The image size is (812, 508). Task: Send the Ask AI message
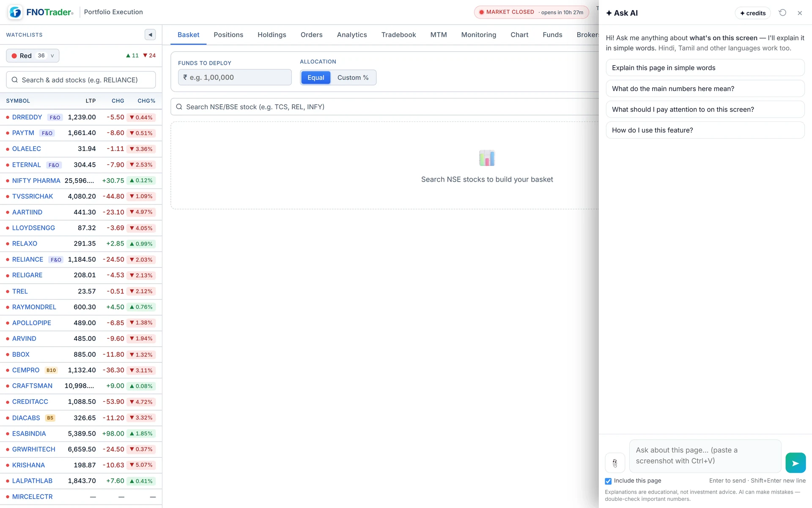pos(796,463)
